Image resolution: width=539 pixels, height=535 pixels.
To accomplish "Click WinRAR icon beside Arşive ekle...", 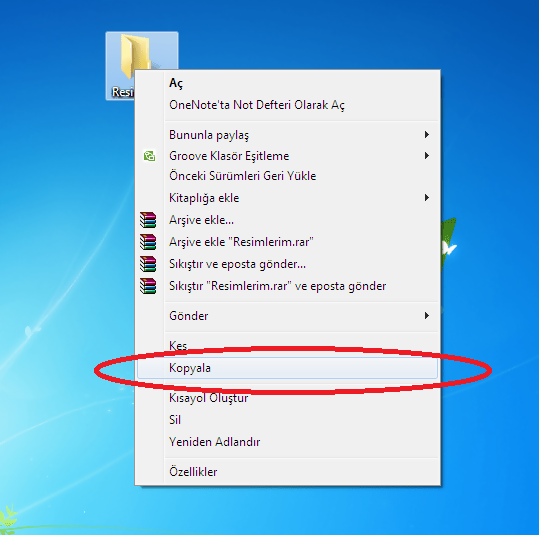I will tap(148, 220).
